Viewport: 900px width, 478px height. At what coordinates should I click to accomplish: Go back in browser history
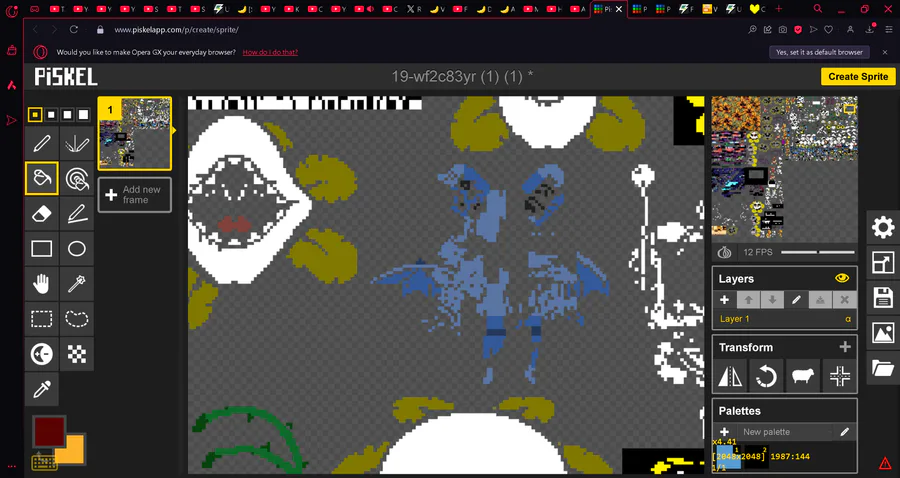pyautogui.click(x=36, y=29)
